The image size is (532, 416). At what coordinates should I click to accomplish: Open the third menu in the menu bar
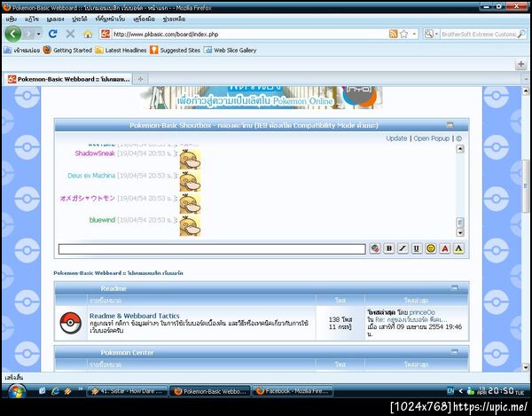pyautogui.click(x=55, y=19)
